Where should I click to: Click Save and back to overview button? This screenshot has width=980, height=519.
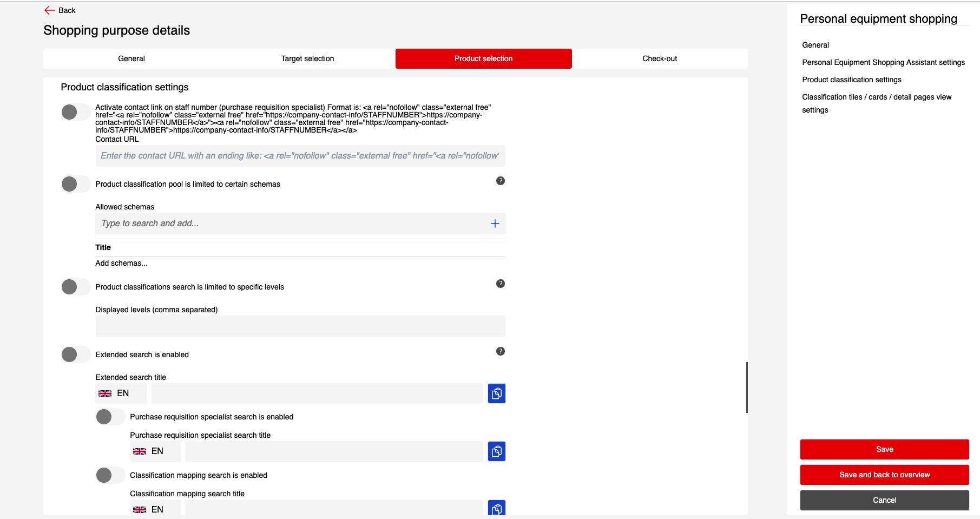[x=884, y=475]
